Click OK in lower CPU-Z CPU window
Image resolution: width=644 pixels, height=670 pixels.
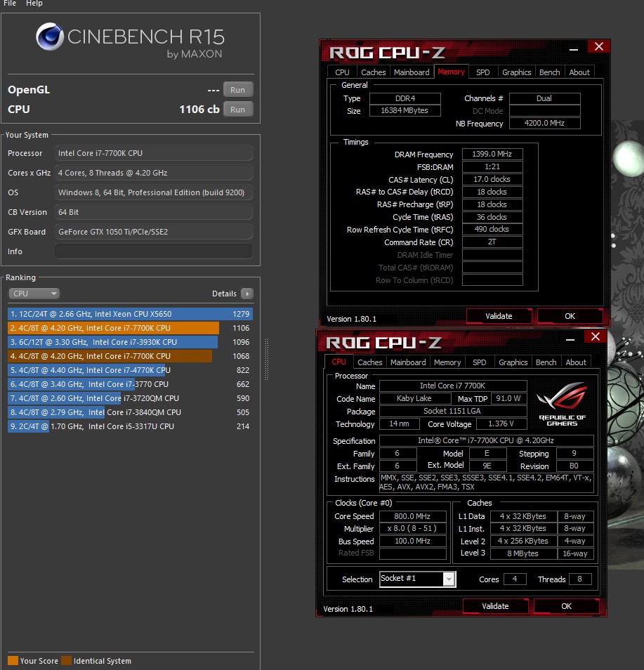(566, 606)
